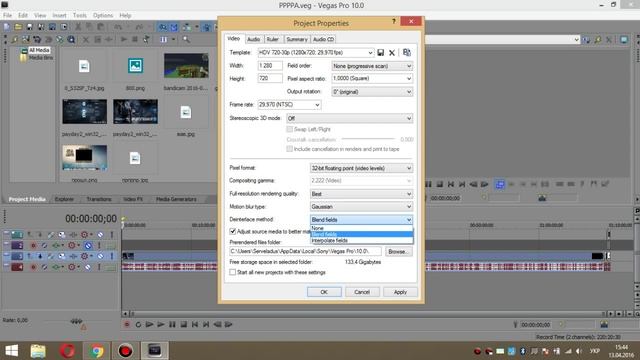Toggle mute button on track 1

point(100,234)
